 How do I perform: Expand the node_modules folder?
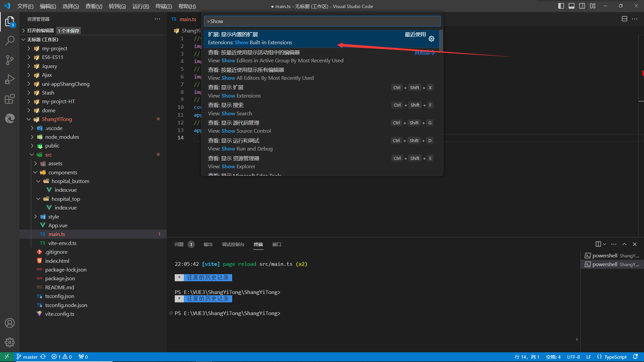point(62,137)
